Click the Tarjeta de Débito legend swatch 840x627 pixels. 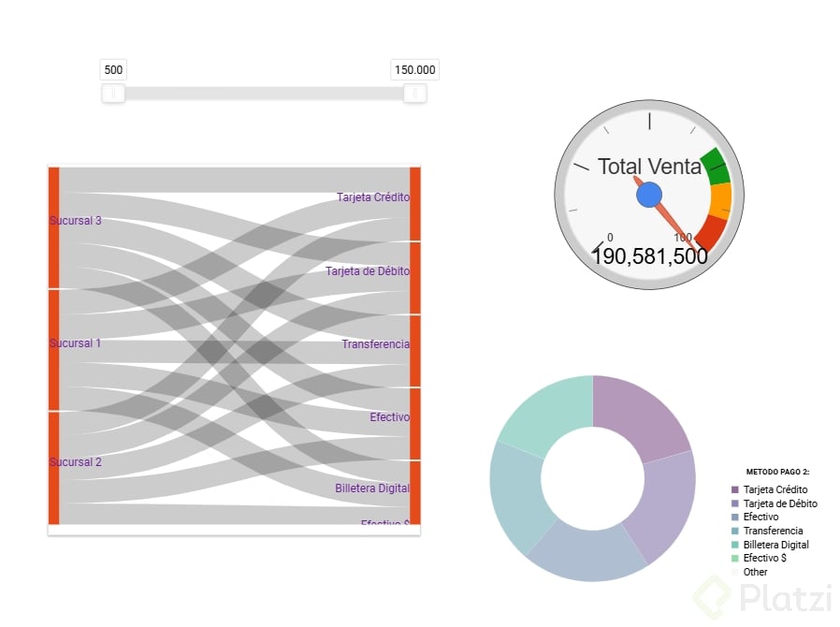(x=735, y=503)
